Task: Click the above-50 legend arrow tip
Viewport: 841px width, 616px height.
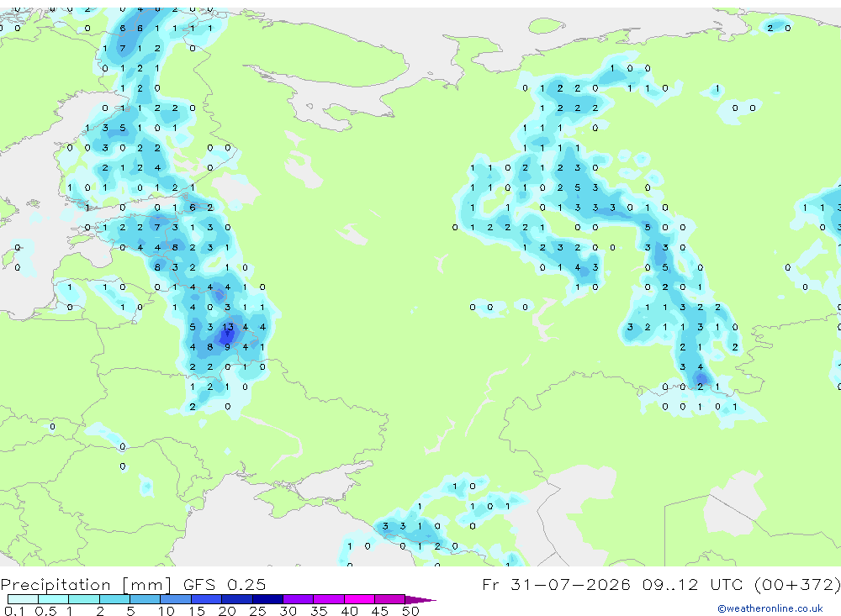Action: point(420,600)
